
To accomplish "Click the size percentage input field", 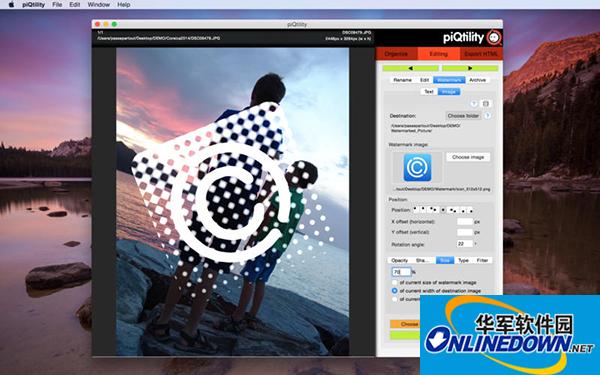I will pos(401,272).
